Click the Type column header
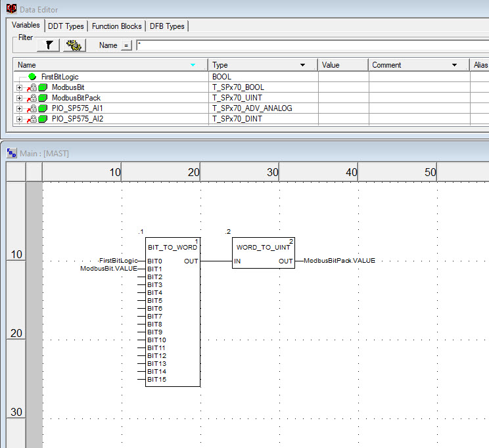Viewport: 489px width, 448px height. coord(263,65)
